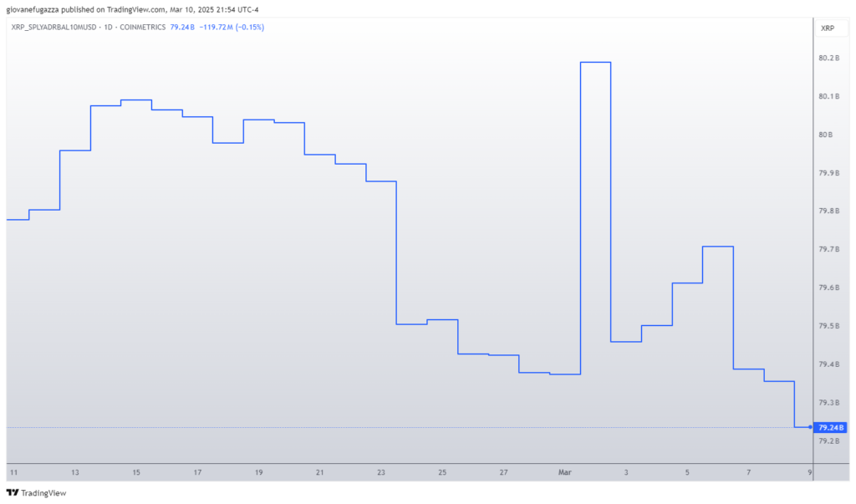Click the 79.8 B price axis label

pyautogui.click(x=828, y=211)
